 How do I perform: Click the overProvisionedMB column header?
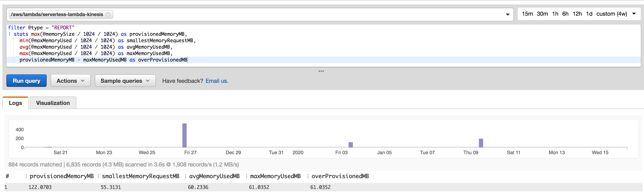(x=340, y=176)
